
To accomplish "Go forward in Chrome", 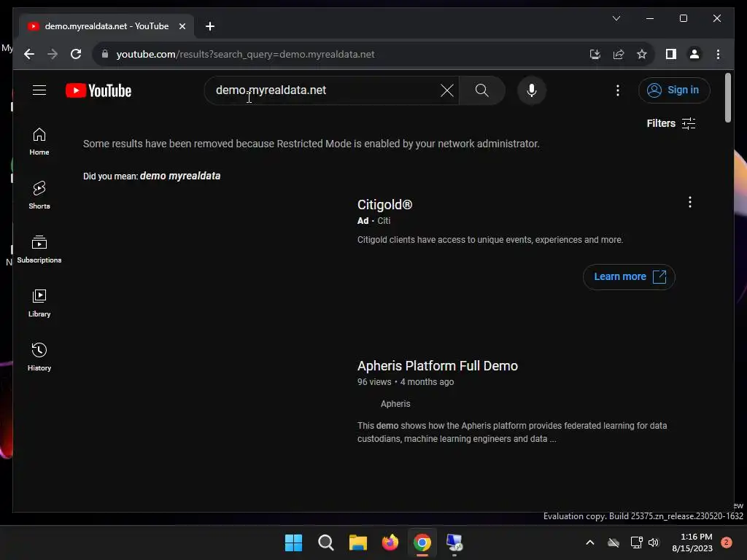I will click(53, 54).
